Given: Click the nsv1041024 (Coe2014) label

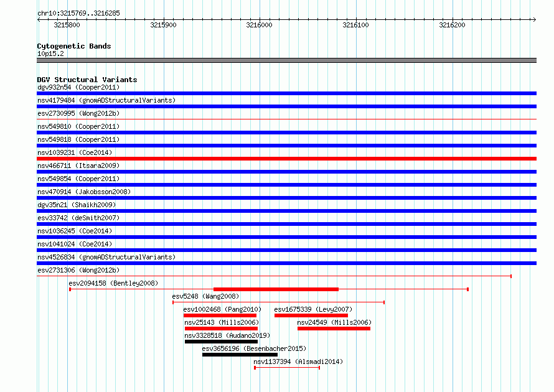Looking at the screenshot, I should click(x=75, y=244).
